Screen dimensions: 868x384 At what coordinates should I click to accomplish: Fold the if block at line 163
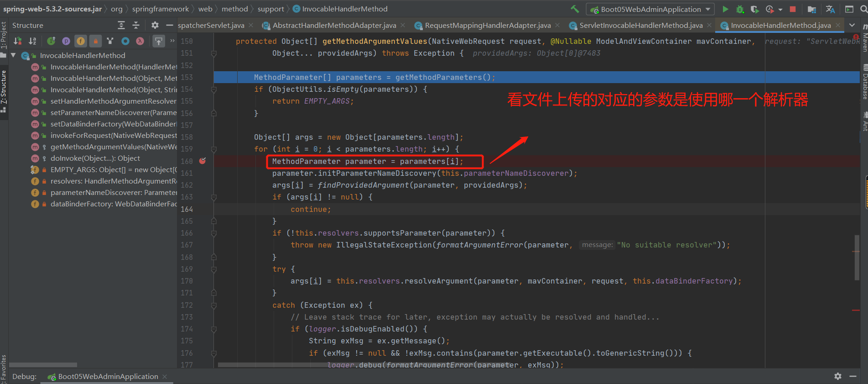(213, 197)
